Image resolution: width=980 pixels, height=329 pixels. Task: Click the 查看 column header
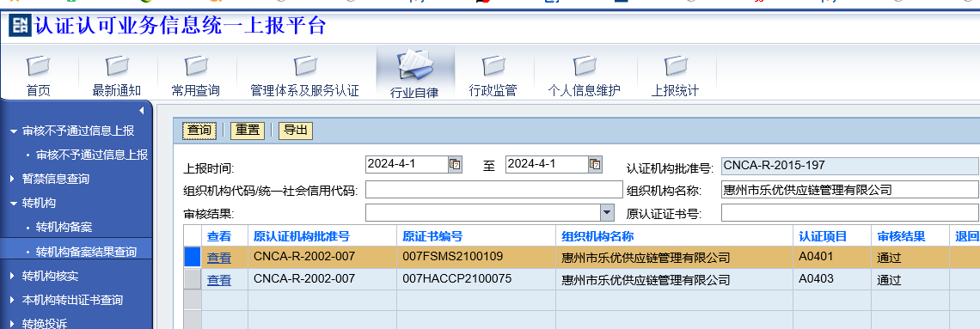pyautogui.click(x=219, y=236)
